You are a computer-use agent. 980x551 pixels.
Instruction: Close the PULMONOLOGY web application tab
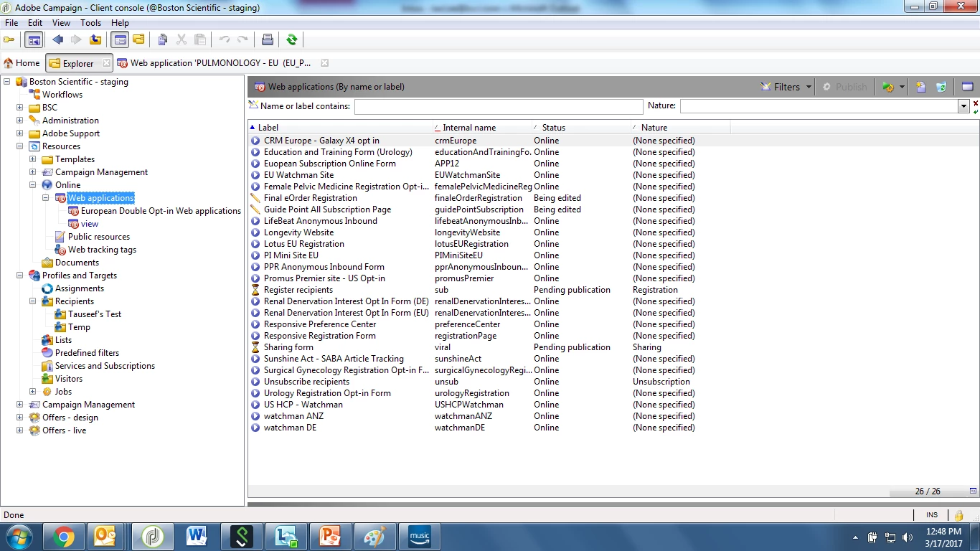(x=324, y=63)
